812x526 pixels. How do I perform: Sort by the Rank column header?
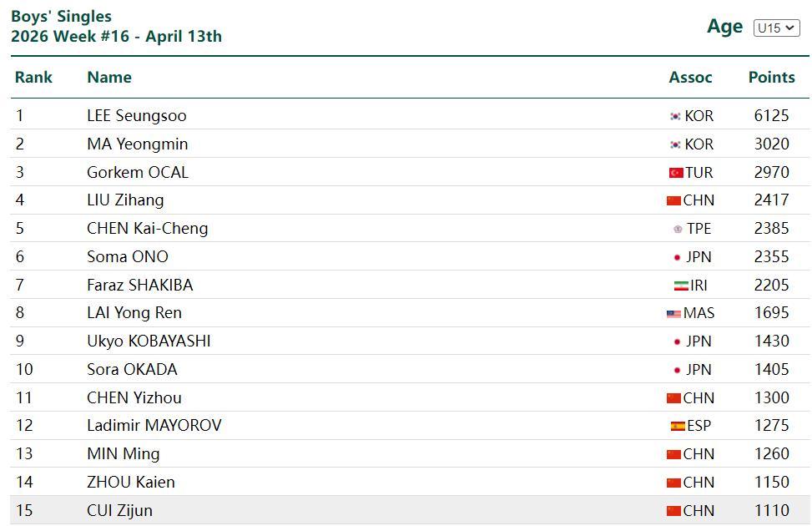click(x=33, y=78)
